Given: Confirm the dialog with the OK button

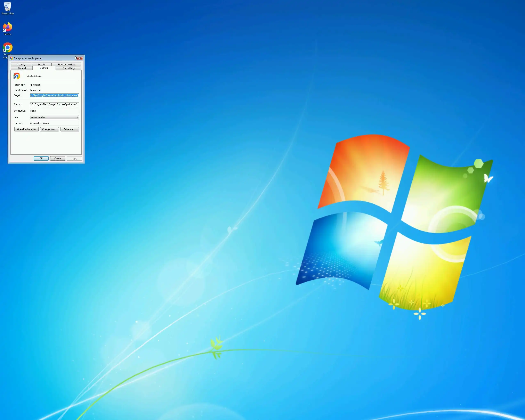Looking at the screenshot, I should pyautogui.click(x=41, y=159).
